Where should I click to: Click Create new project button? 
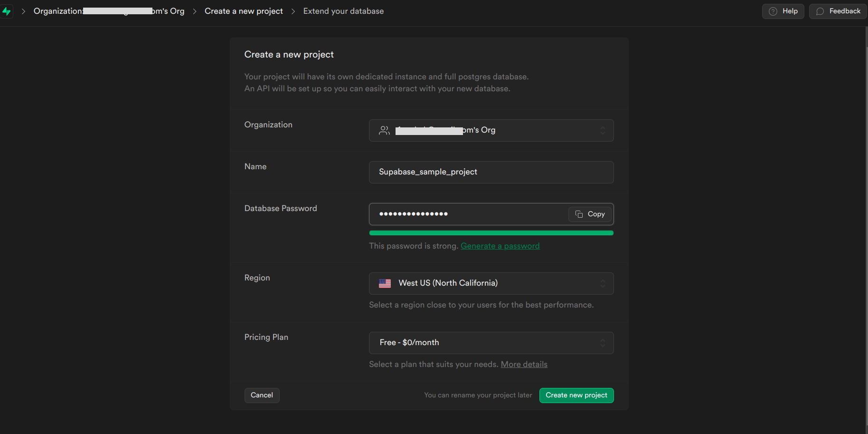[576, 395]
